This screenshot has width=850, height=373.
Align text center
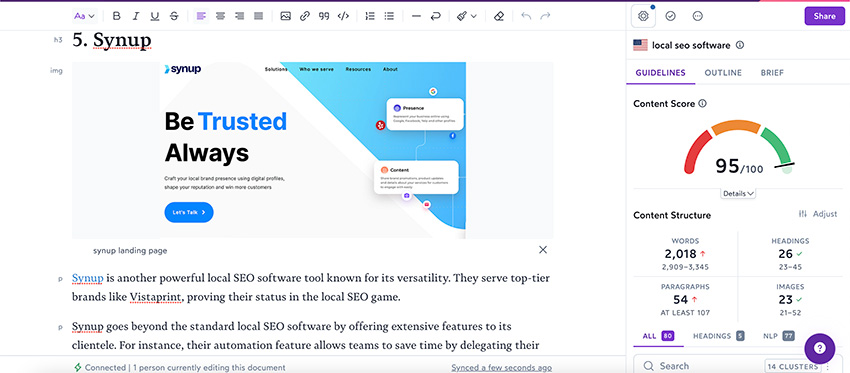coord(220,16)
